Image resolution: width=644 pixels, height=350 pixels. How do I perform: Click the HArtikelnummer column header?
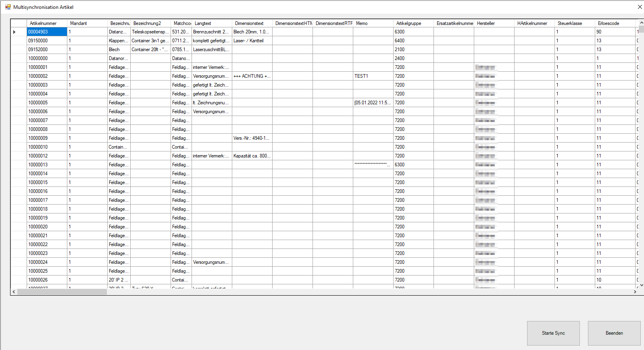click(x=534, y=23)
